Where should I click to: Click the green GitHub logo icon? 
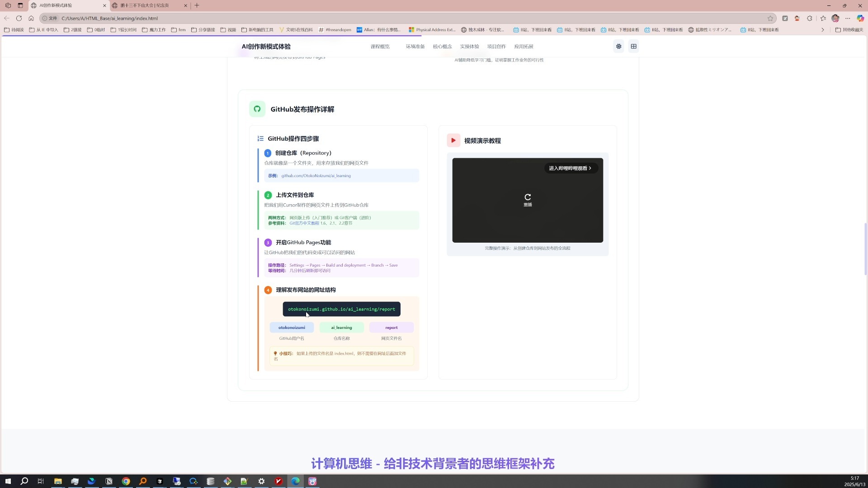click(x=257, y=109)
